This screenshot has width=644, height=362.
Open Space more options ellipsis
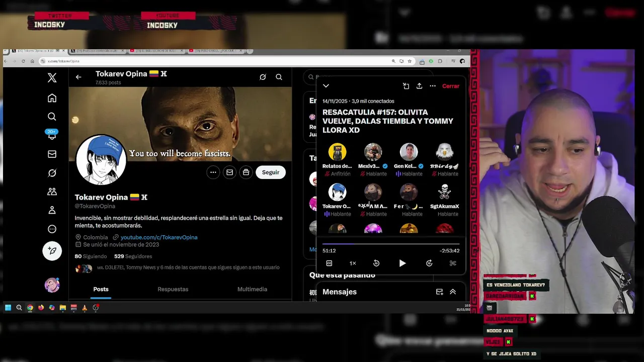point(433,86)
